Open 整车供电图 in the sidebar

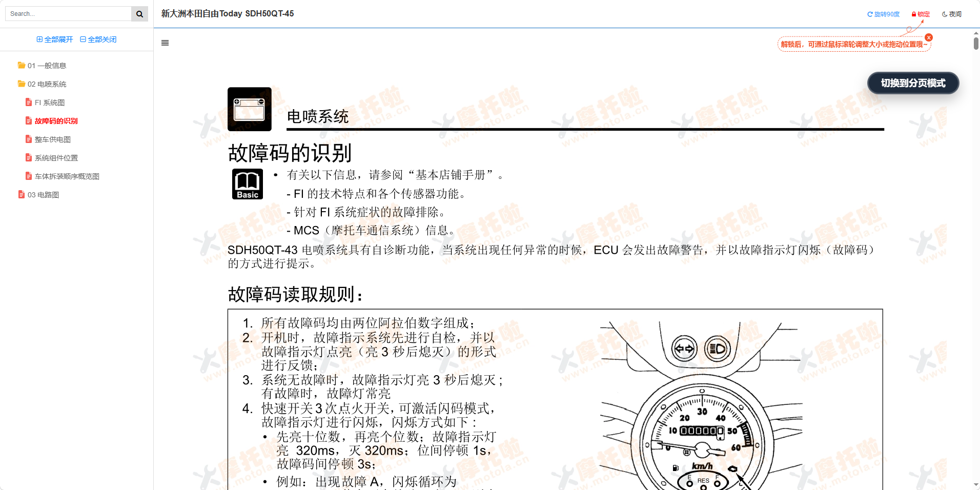(52, 139)
